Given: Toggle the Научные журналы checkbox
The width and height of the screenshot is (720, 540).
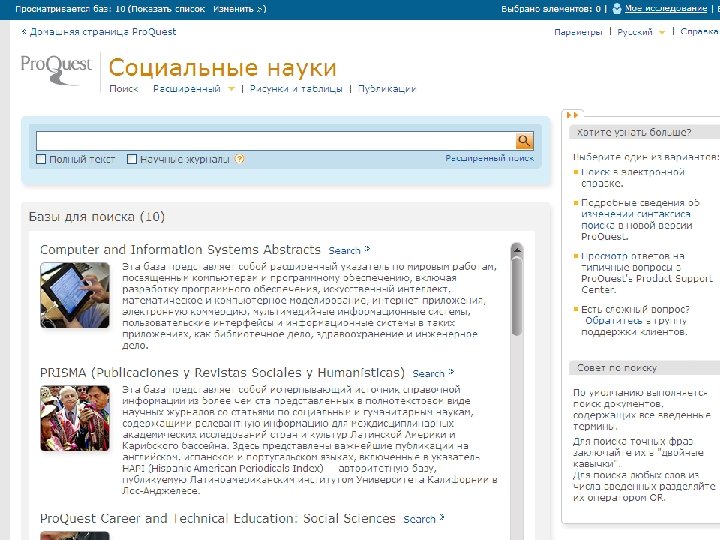Looking at the screenshot, I should click(132, 159).
